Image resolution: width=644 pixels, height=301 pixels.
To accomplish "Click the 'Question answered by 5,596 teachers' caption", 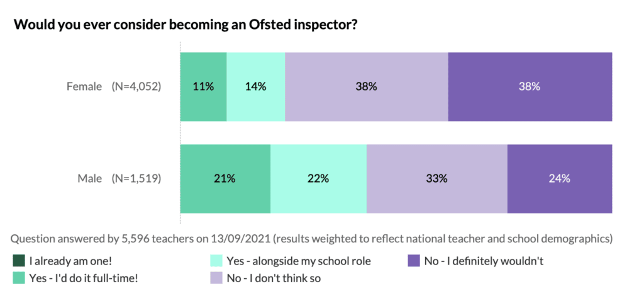I will point(312,239).
